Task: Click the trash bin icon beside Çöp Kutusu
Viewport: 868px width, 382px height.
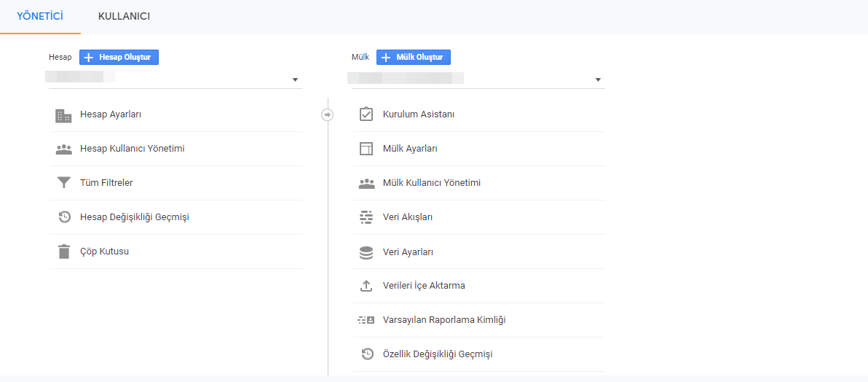Action: (x=64, y=252)
